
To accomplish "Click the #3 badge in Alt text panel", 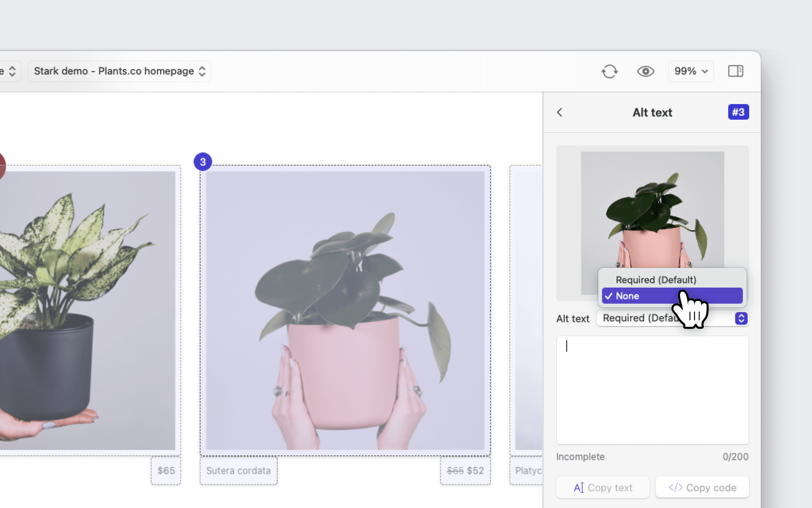I will [x=738, y=112].
